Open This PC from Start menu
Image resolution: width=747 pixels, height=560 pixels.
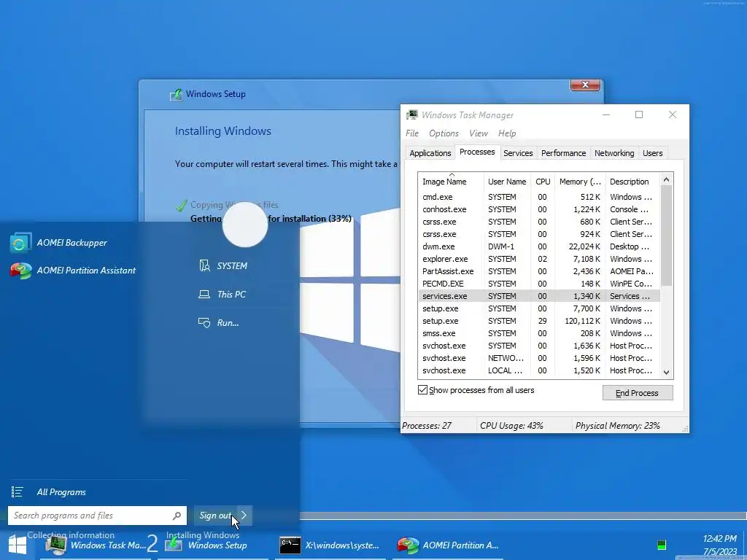pos(222,295)
